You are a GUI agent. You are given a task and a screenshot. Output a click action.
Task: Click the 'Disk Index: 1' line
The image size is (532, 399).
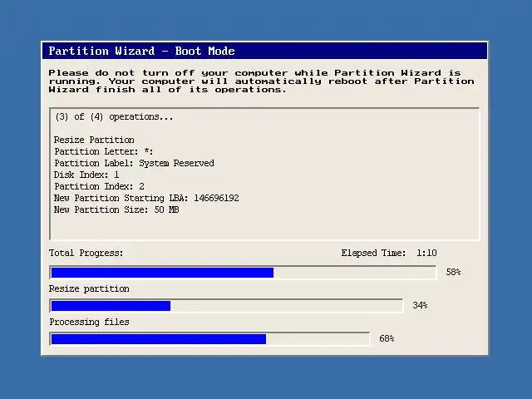[x=86, y=175]
